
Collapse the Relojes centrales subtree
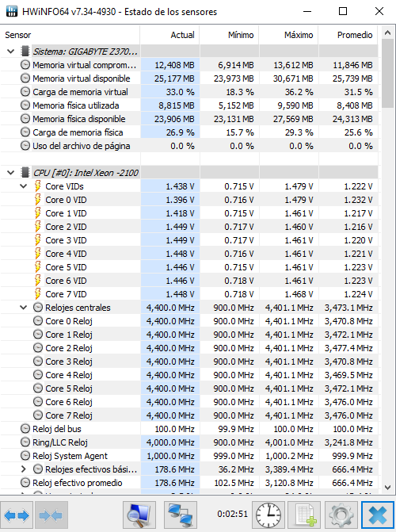(24, 308)
